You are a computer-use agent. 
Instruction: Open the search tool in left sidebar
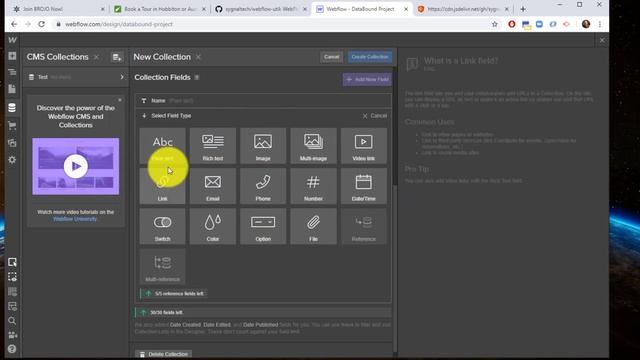point(12,321)
